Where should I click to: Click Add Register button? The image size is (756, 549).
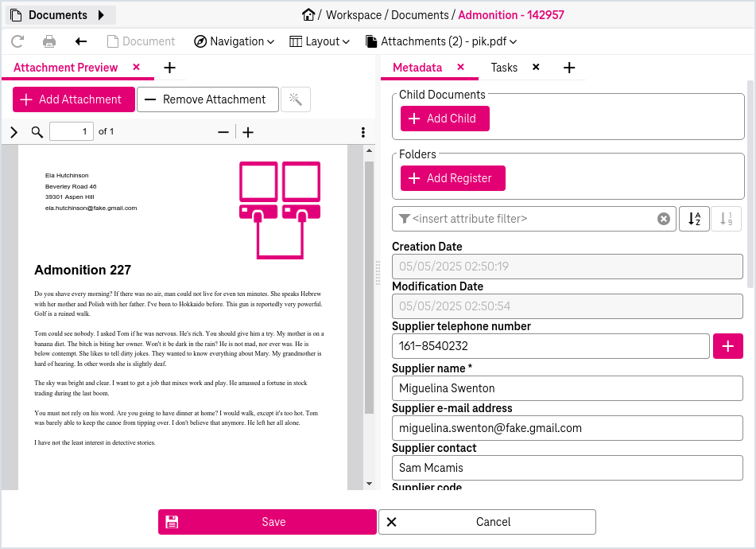tap(453, 178)
